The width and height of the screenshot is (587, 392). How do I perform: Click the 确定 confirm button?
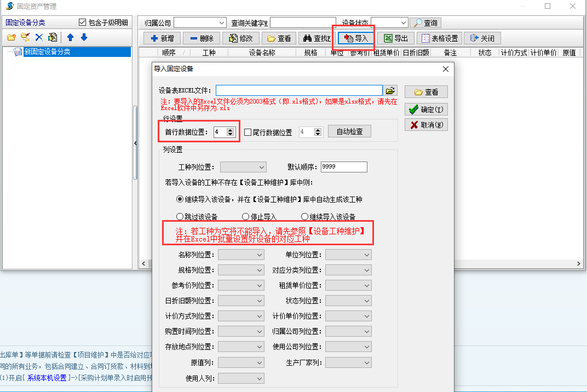point(426,109)
